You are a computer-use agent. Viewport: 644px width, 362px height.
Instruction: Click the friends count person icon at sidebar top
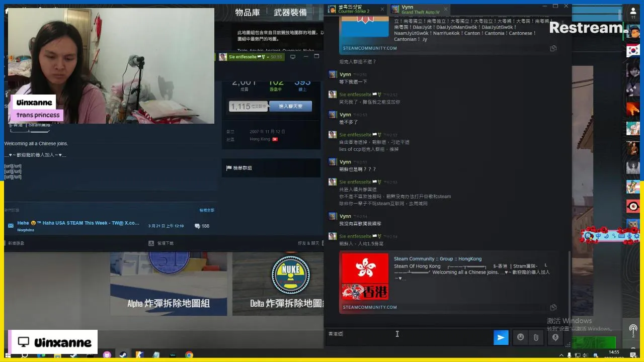pos(633,12)
